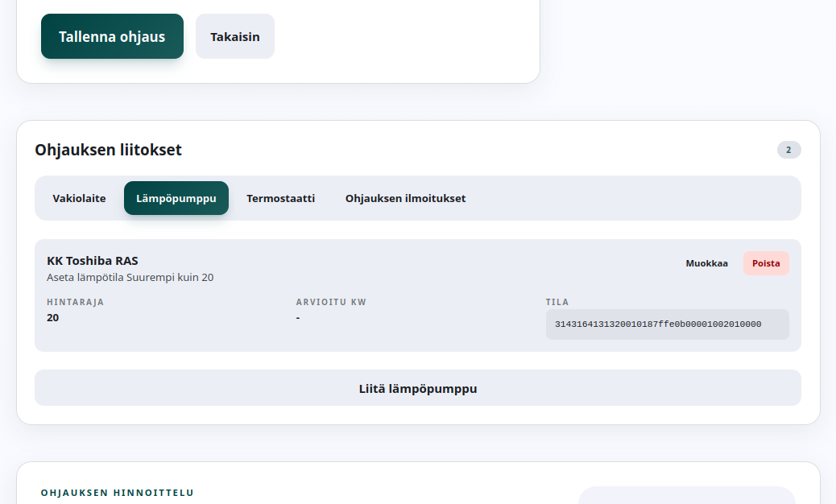Viewport: 836px width, 504px height.
Task: Click the Arvioitu kW label
Action: 331,302
